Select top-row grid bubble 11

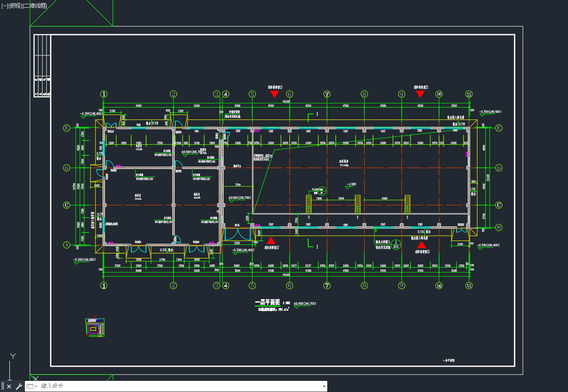pyautogui.click(x=469, y=94)
